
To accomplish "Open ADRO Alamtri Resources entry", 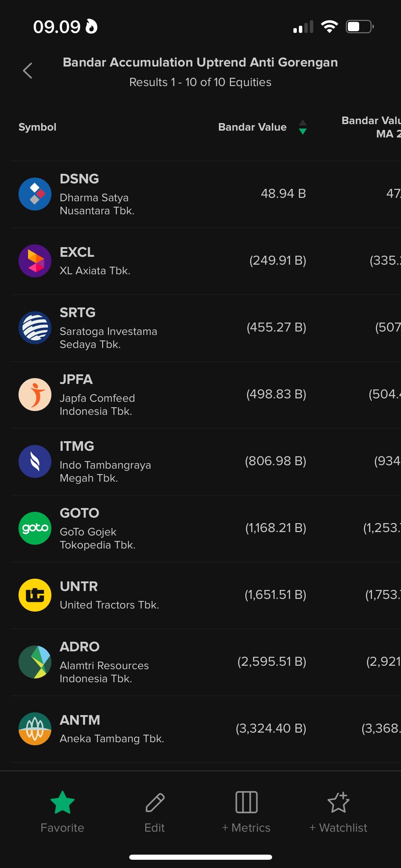I will coord(104,662).
